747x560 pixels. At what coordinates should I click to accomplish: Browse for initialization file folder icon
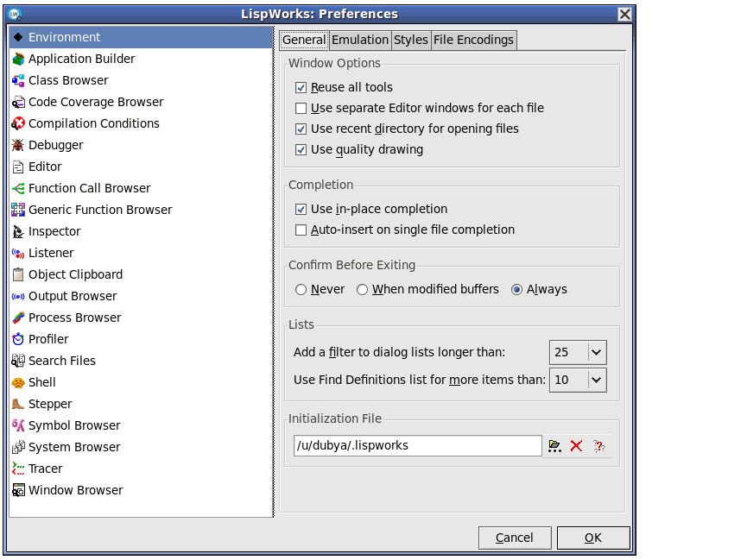point(554,446)
